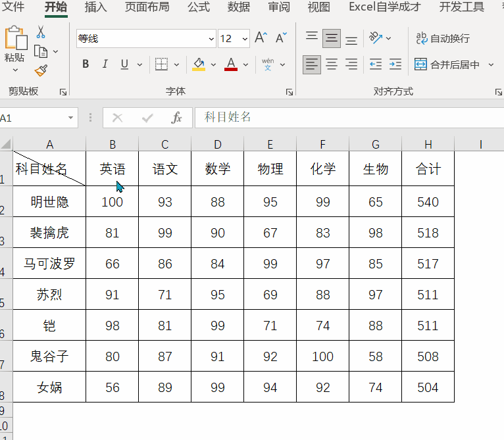
Task: Toggle Italic formatting
Action: pyautogui.click(x=105, y=64)
